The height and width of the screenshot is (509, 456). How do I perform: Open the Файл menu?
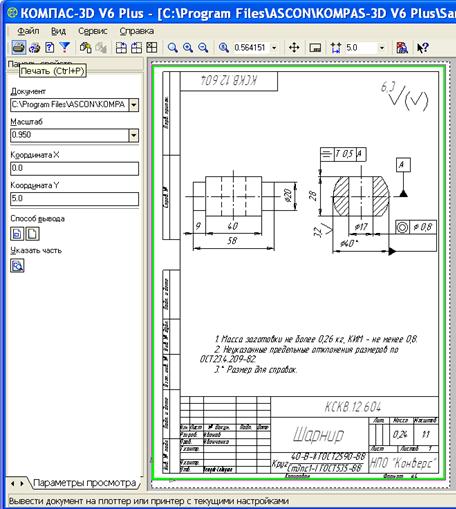tap(28, 31)
